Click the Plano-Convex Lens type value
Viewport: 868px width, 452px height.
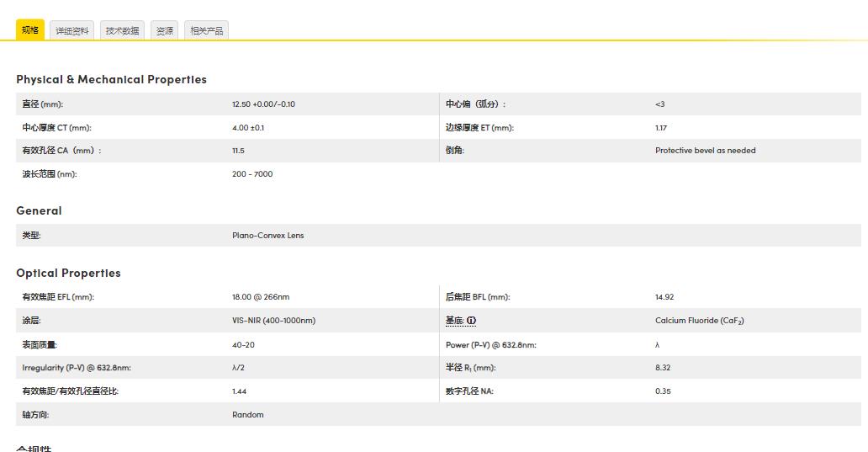click(267, 236)
